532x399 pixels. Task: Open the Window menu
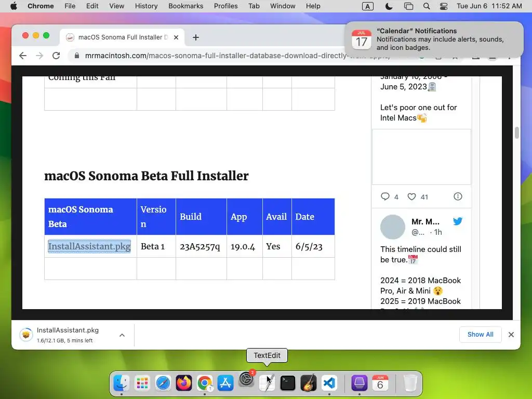[283, 6]
